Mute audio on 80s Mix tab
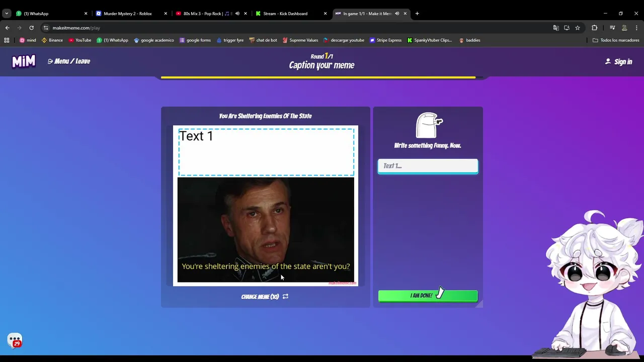 click(237, 14)
